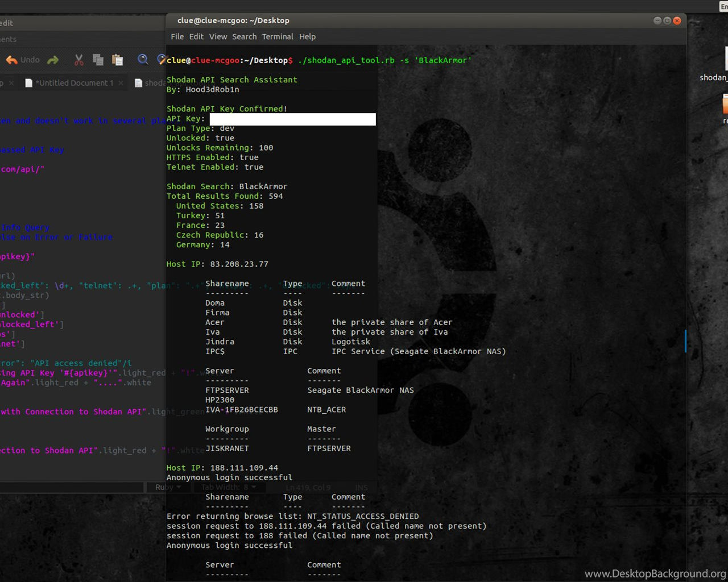Screen dimensions: 728x582
Task: Click 'Shodan Search: BlackArmor' line
Action: coord(227,186)
